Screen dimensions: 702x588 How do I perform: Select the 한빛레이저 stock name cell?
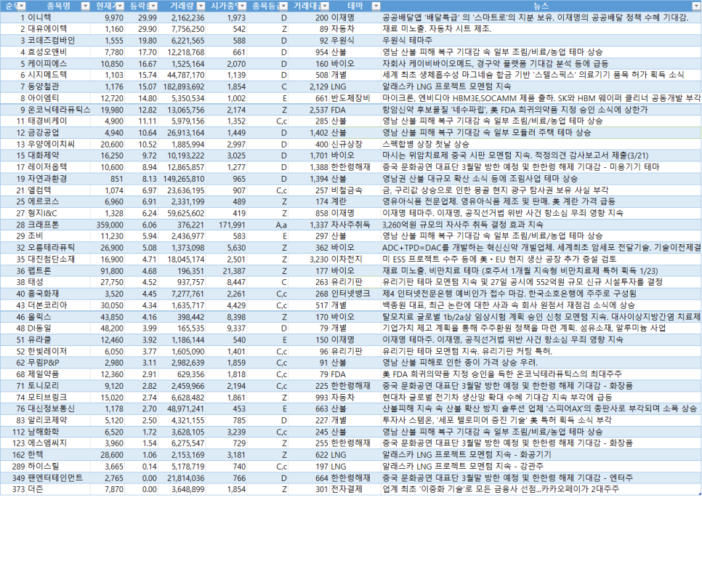click(58, 352)
